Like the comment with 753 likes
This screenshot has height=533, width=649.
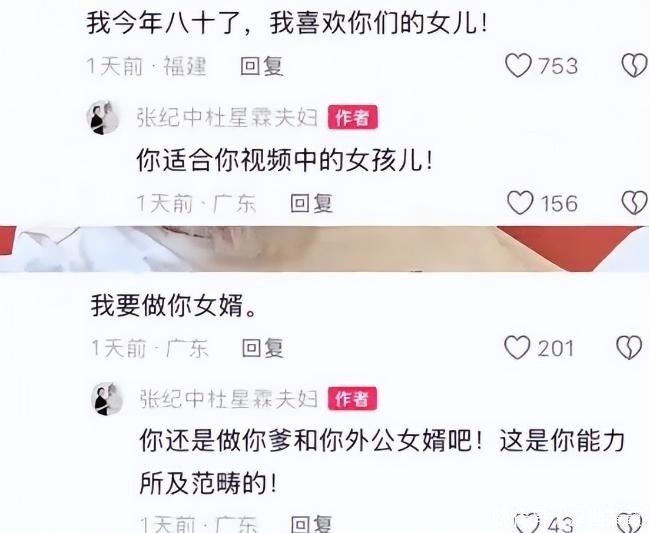518,65
